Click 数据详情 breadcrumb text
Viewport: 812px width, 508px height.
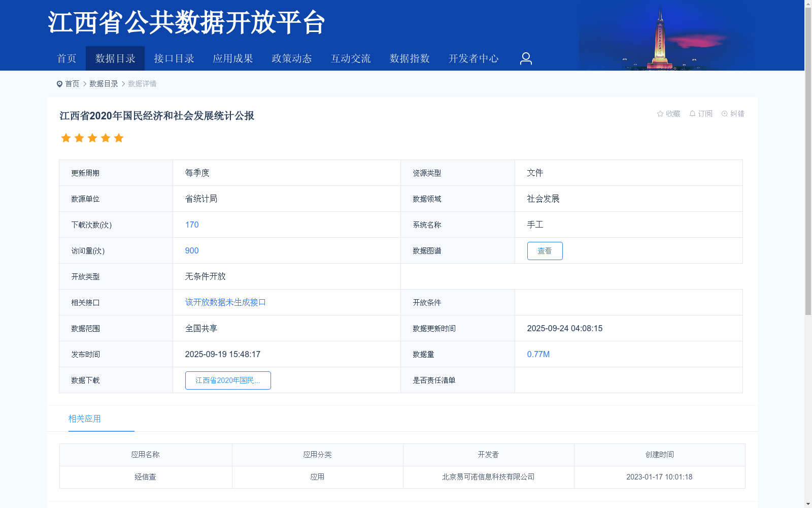[142, 84]
